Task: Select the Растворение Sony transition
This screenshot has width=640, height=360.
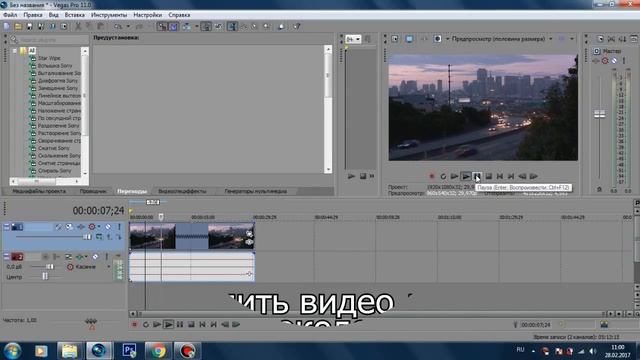Action: [x=59, y=133]
